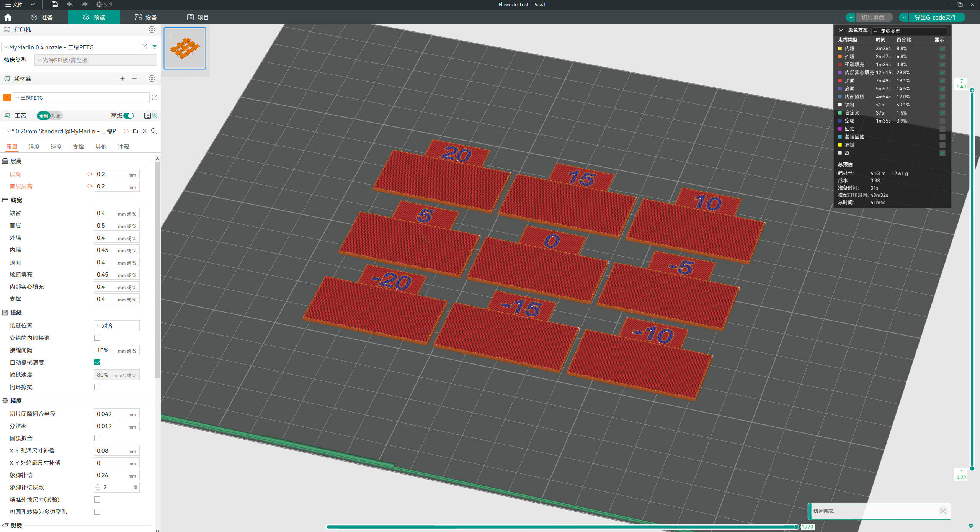Open the Calibration (校准) tool

[x=105, y=4]
